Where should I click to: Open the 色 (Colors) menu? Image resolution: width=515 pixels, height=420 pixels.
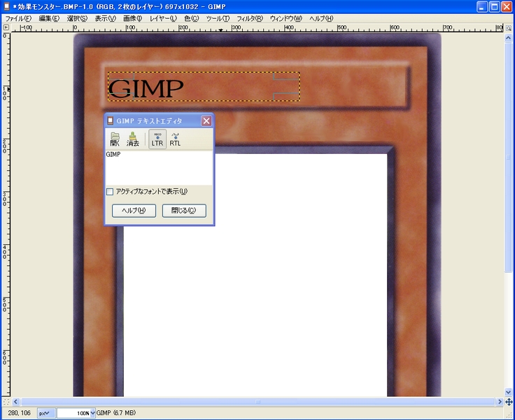191,17
